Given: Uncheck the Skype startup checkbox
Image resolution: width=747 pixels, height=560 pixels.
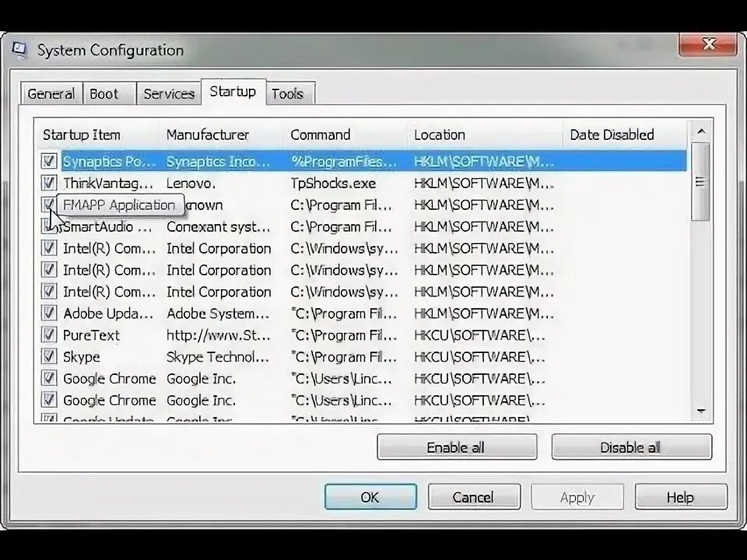Looking at the screenshot, I should tap(48, 357).
